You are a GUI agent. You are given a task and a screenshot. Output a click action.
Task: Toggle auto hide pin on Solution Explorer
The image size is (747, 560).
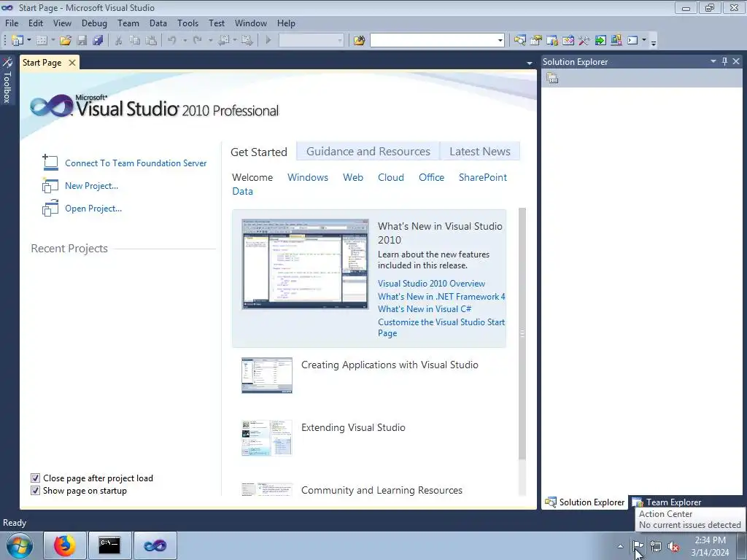[724, 61]
